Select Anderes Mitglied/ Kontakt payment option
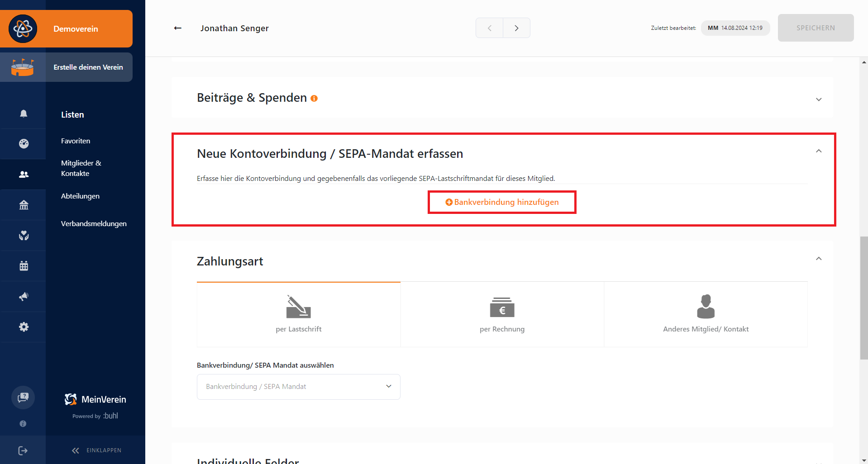This screenshot has height=464, width=868. click(706, 314)
